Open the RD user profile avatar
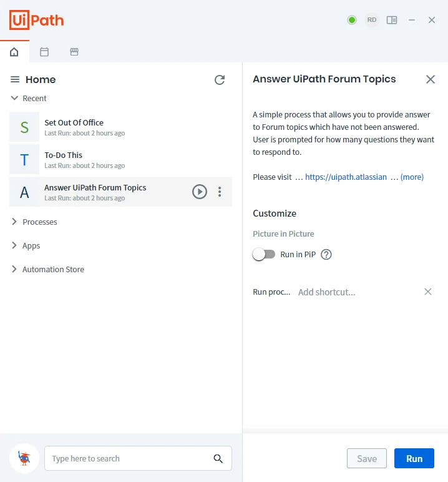 click(x=371, y=20)
